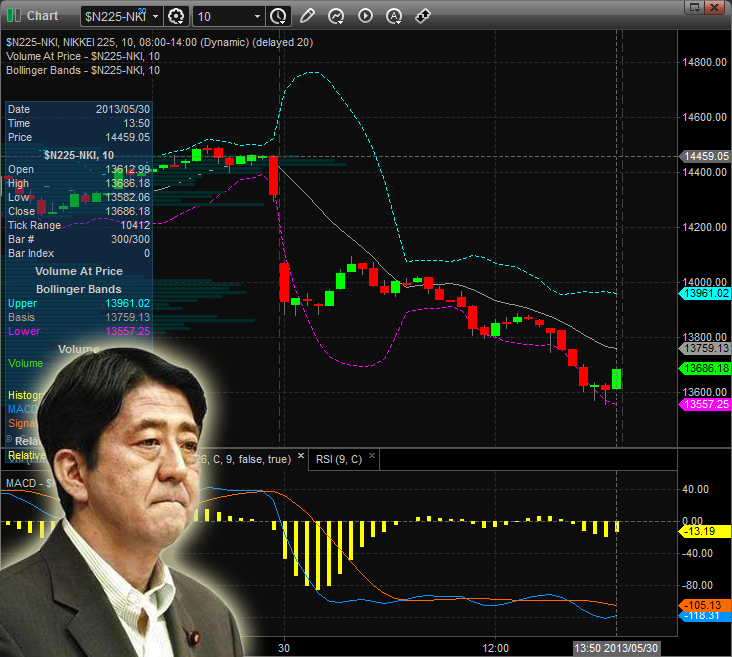Click the last green candlestick at 13:50
The width and height of the screenshot is (732, 657).
tap(616, 379)
